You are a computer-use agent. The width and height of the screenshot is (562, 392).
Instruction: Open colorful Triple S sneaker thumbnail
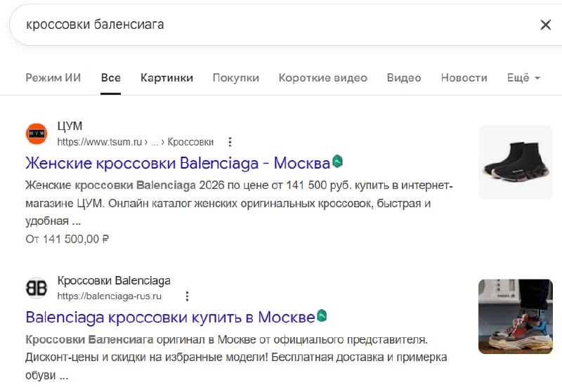(515, 316)
